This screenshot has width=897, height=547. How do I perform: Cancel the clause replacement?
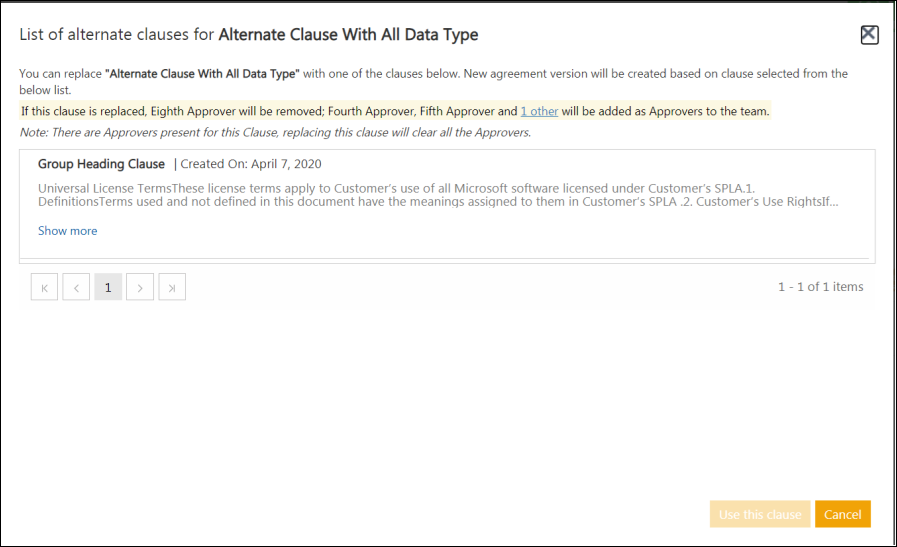click(x=842, y=514)
